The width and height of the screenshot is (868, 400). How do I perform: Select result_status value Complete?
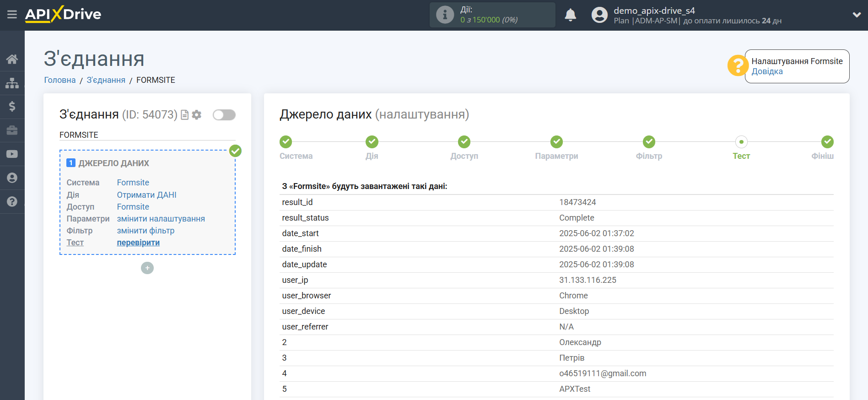point(577,218)
